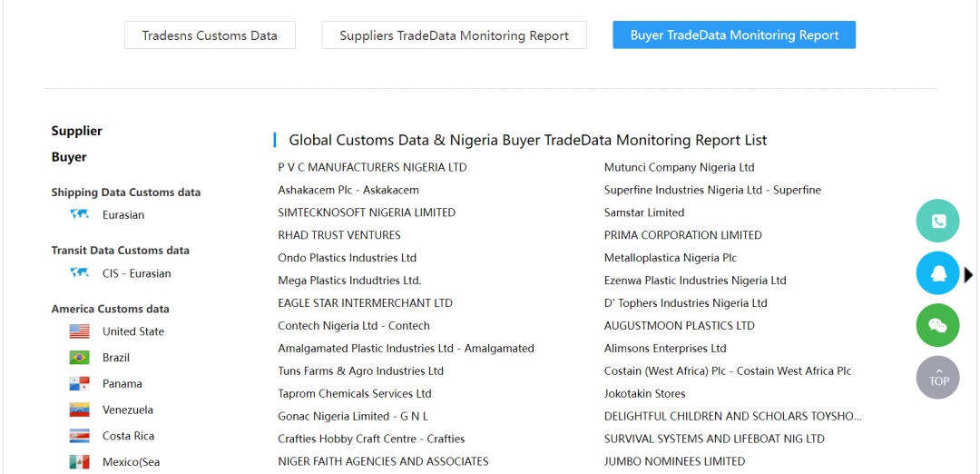The height and width of the screenshot is (474, 980).
Task: Open the Supplier sidebar category
Action: coord(77,131)
